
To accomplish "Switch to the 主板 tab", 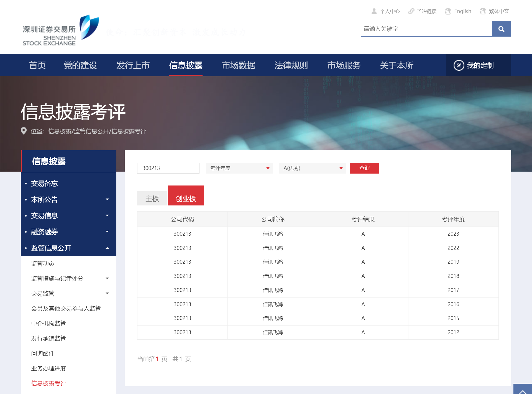I will coord(152,199).
